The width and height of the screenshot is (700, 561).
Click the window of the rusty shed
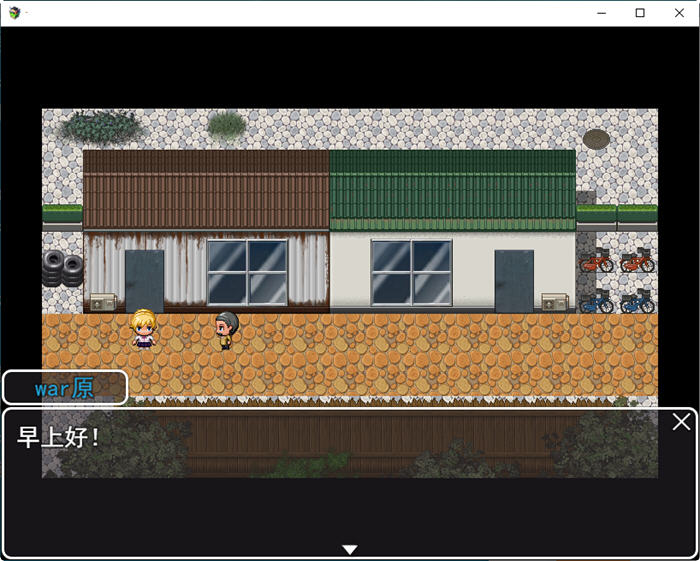pyautogui.click(x=247, y=271)
